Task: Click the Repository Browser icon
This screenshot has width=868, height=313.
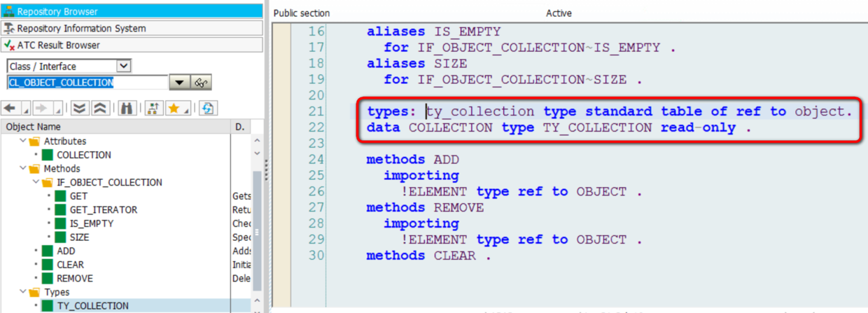Action: pos(9,11)
